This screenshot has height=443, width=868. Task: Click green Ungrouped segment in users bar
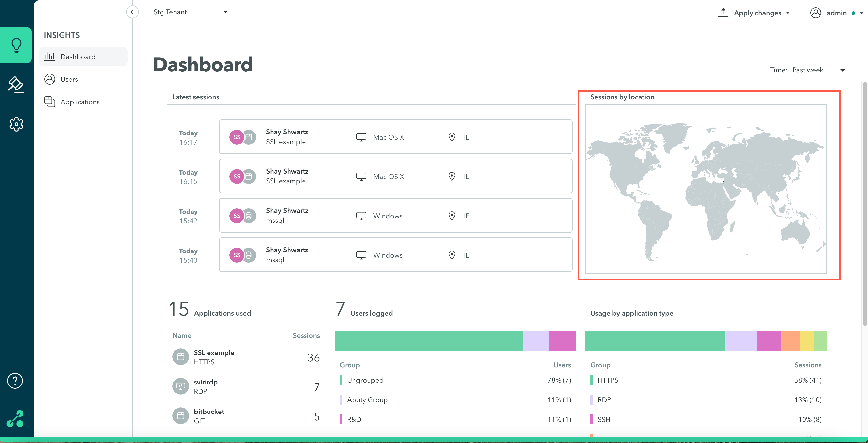(428, 341)
